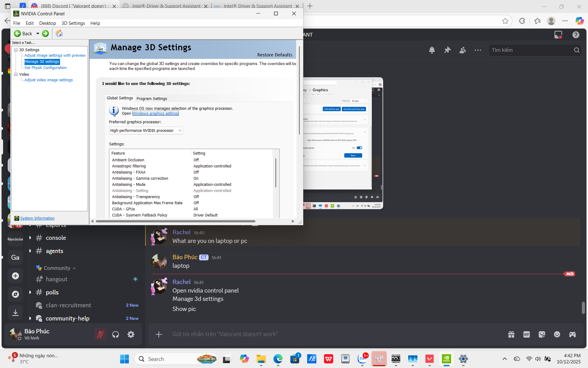Show the Discord member list icon
588x368 pixels.
click(x=462, y=50)
